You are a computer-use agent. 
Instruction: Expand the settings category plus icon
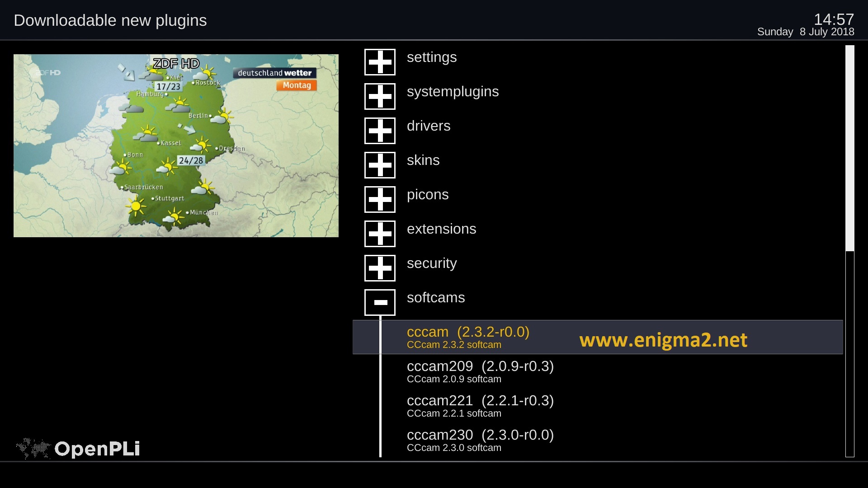coord(380,62)
